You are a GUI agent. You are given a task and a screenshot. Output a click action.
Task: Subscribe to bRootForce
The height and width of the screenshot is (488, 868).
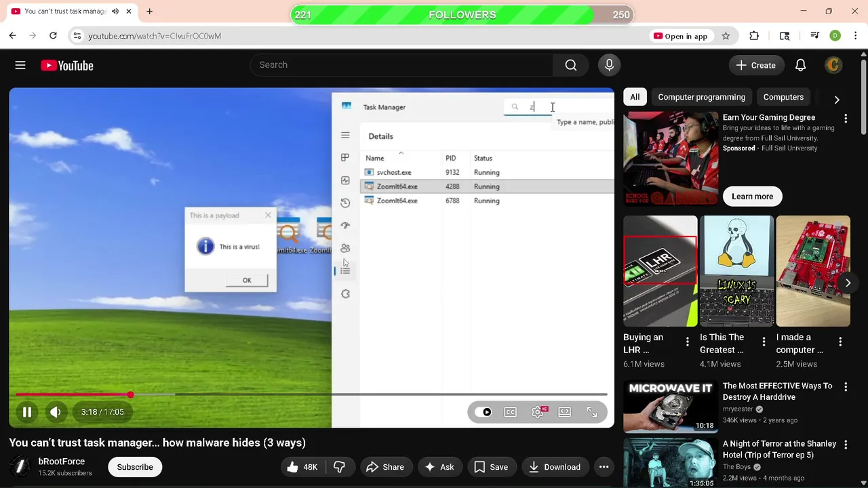135,467
